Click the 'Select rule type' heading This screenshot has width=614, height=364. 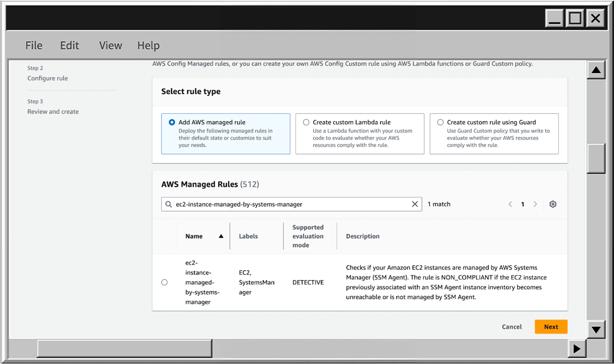[191, 91]
